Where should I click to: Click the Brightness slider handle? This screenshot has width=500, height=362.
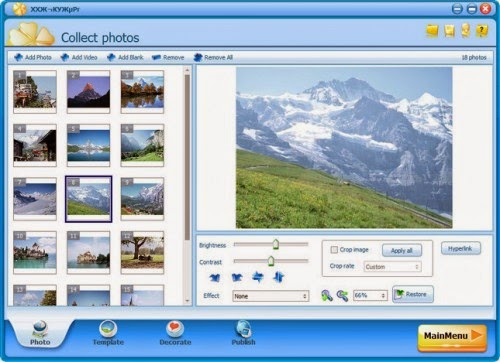[275, 244]
